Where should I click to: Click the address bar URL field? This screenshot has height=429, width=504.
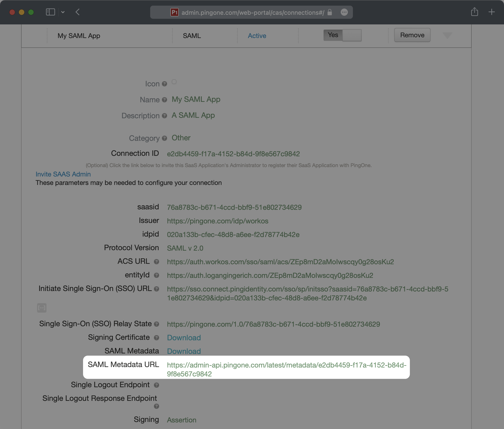coord(253,12)
